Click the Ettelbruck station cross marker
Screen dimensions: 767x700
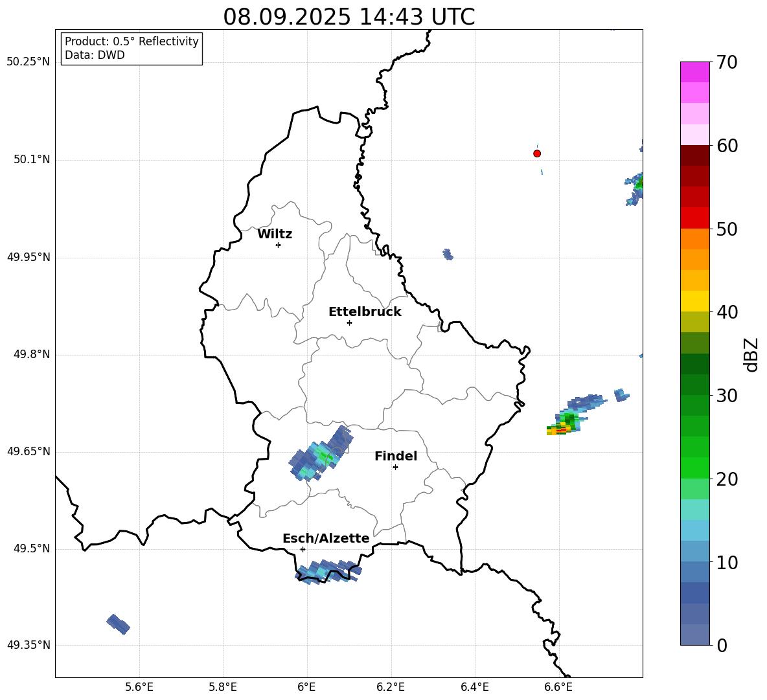(x=349, y=322)
